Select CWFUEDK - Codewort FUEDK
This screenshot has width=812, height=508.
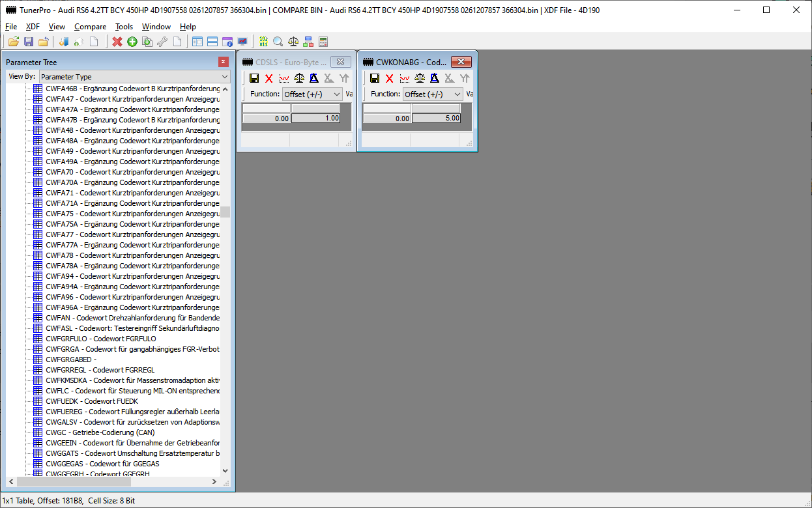point(92,401)
